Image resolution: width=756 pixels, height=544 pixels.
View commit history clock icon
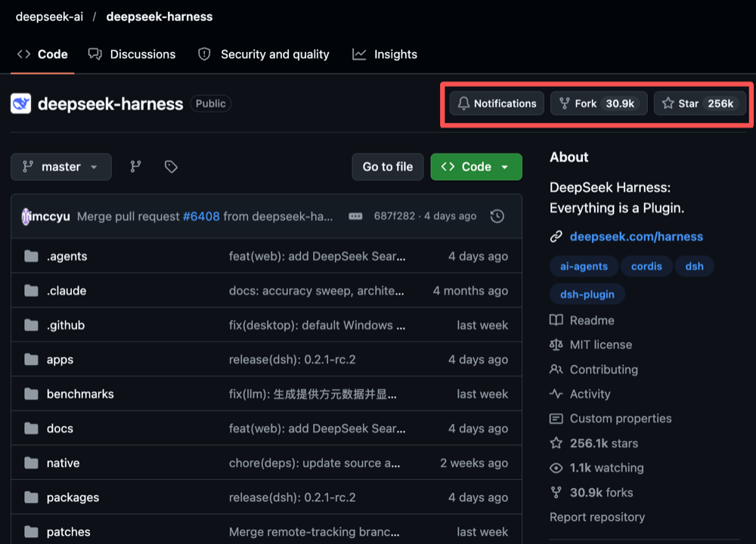(x=497, y=216)
